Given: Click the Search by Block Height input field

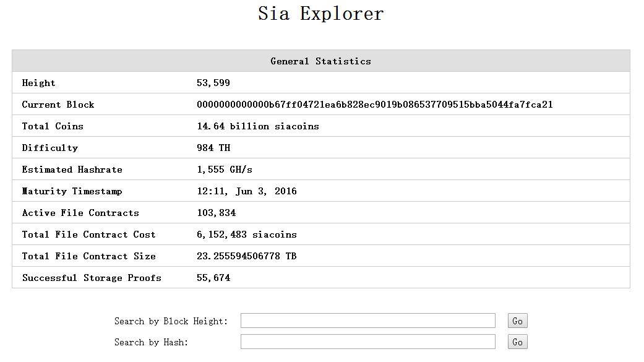Looking at the screenshot, I should click(x=368, y=321).
